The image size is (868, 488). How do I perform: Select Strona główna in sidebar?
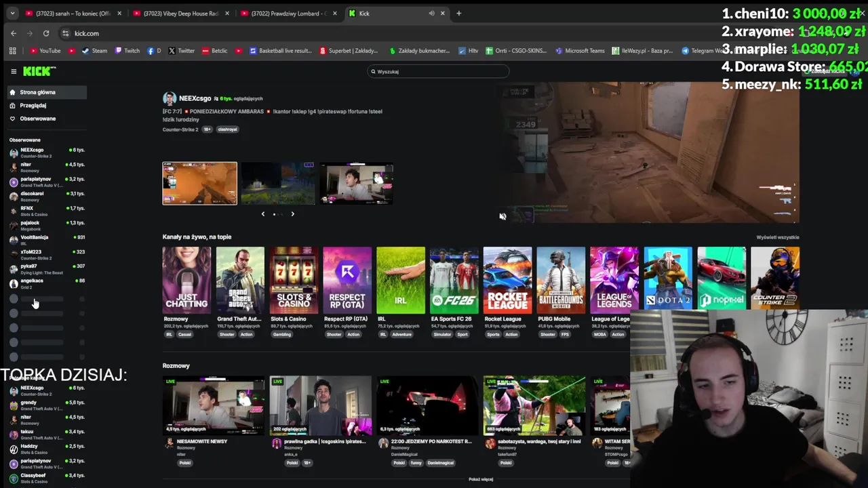(x=46, y=92)
